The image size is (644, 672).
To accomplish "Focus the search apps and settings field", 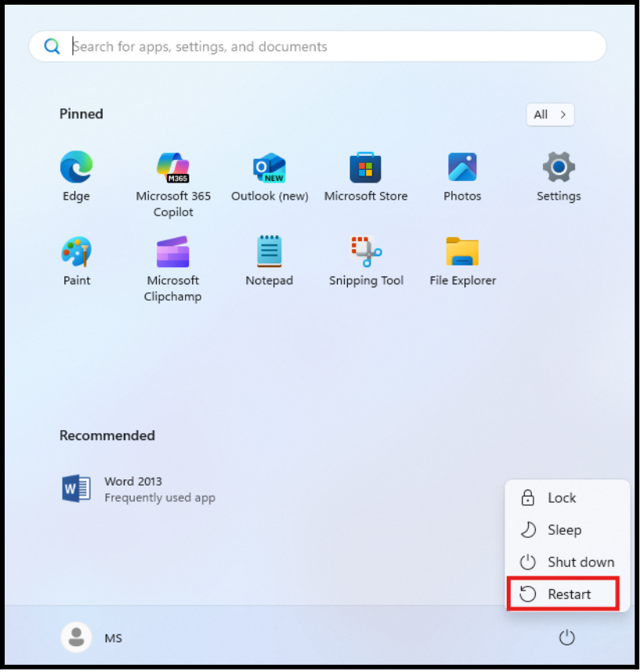I will (x=318, y=46).
